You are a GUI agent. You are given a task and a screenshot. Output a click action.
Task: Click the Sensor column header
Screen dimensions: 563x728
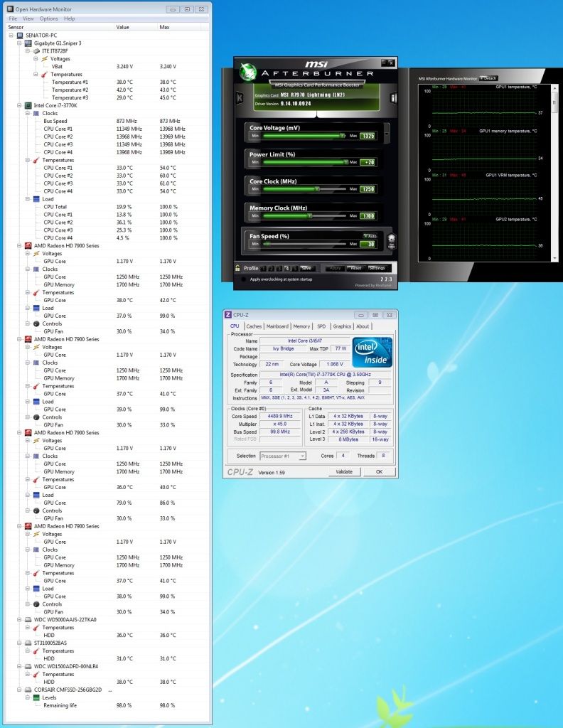60,27
